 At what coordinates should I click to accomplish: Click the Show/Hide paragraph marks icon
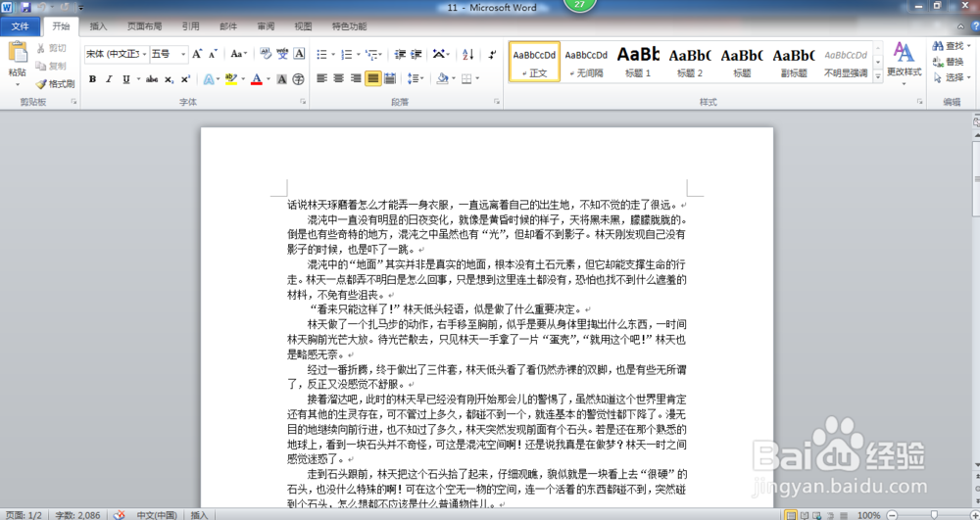click(492, 55)
